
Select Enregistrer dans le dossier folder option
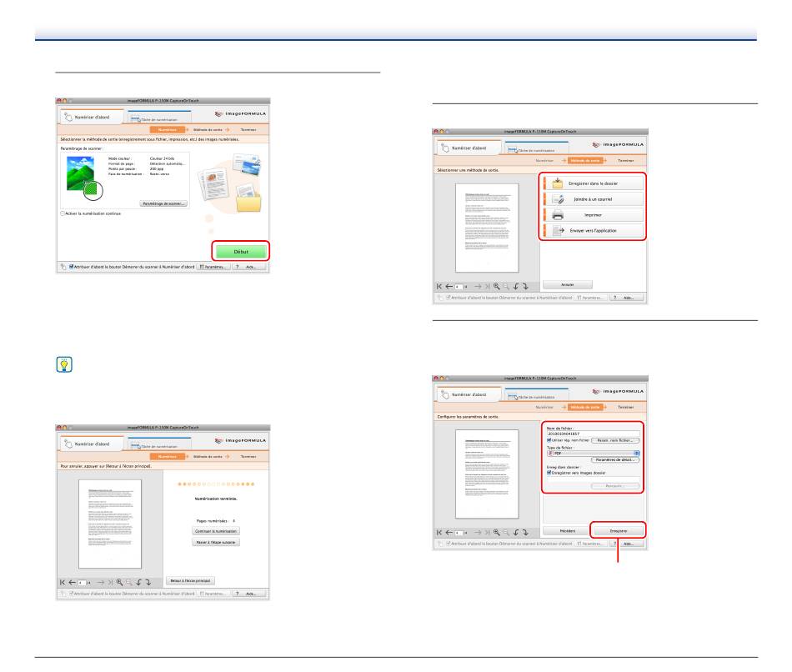pyautogui.click(x=593, y=183)
